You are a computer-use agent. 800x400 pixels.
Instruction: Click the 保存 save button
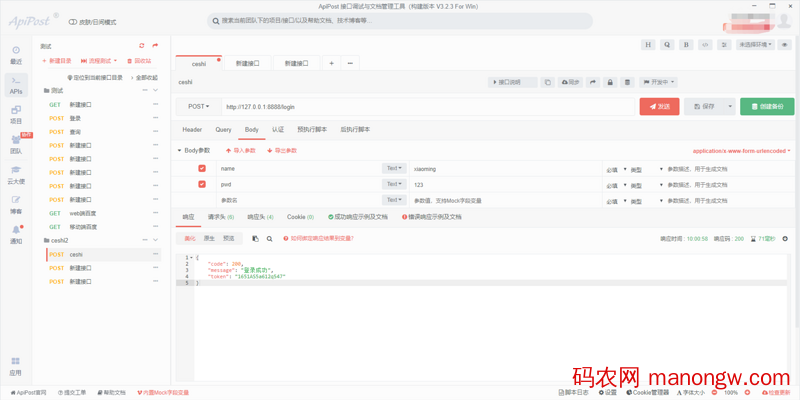(704, 107)
